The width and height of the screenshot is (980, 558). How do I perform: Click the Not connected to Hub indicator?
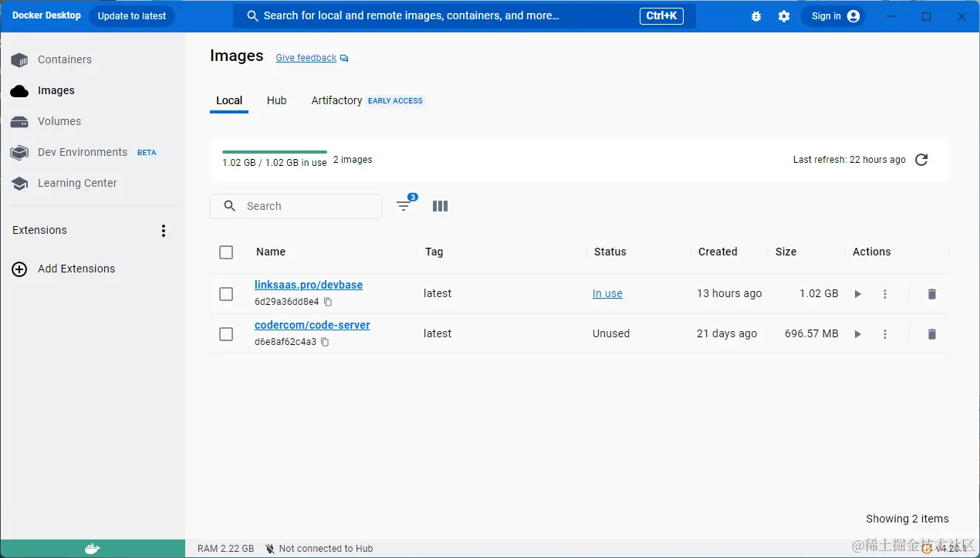319,549
